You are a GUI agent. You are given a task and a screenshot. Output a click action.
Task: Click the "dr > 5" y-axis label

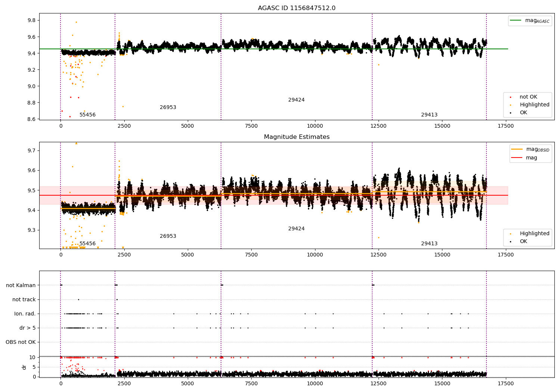pos(28,328)
